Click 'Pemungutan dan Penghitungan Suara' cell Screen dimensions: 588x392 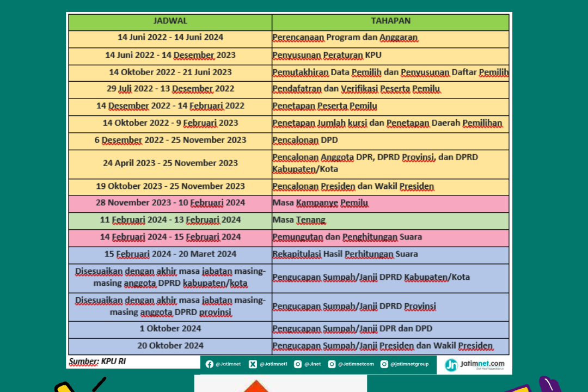coord(390,238)
